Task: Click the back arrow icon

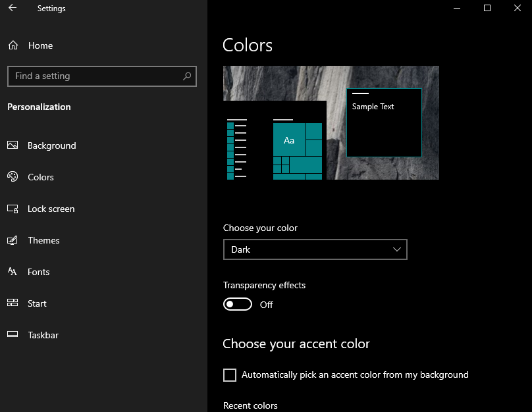Action: click(13, 8)
